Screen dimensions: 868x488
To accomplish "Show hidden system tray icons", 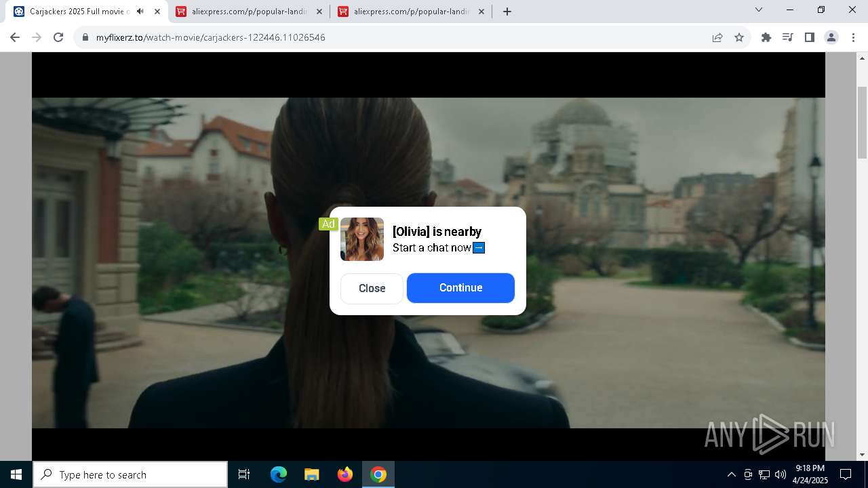I will [x=731, y=474].
